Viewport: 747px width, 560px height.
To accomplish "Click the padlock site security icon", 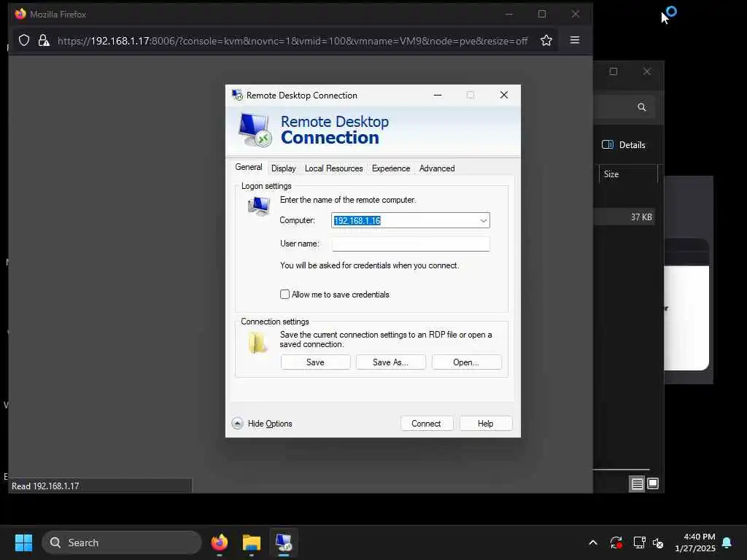I will tap(44, 41).
